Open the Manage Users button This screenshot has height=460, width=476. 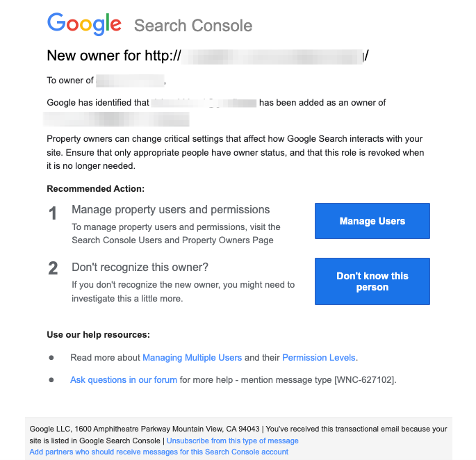click(372, 221)
